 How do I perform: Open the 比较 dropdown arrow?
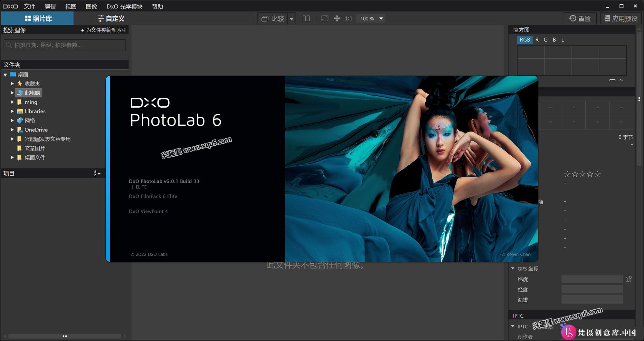[292, 19]
